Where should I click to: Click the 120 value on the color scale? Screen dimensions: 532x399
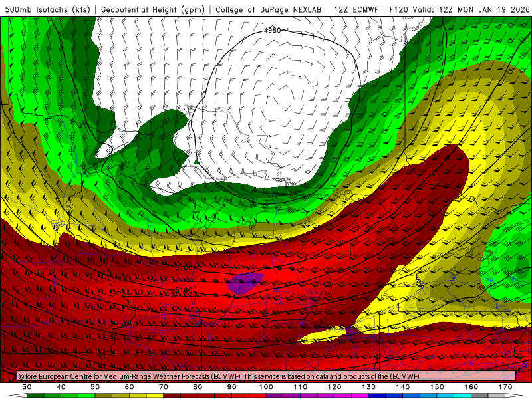[x=334, y=387]
